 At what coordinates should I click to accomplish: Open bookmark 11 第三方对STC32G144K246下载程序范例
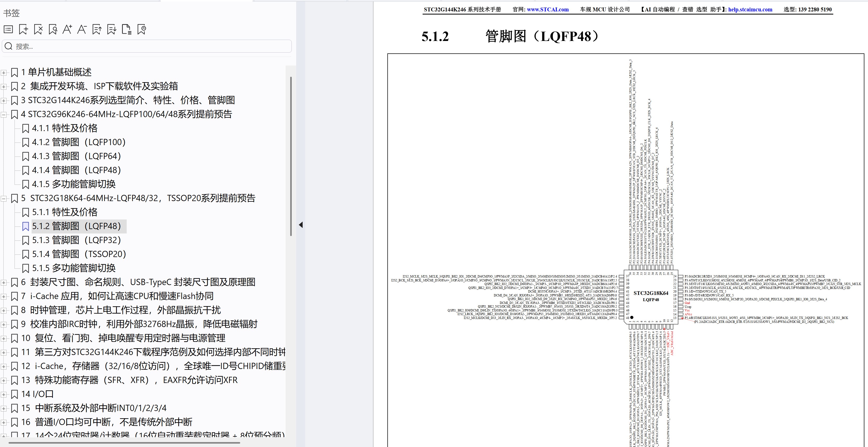point(153,352)
